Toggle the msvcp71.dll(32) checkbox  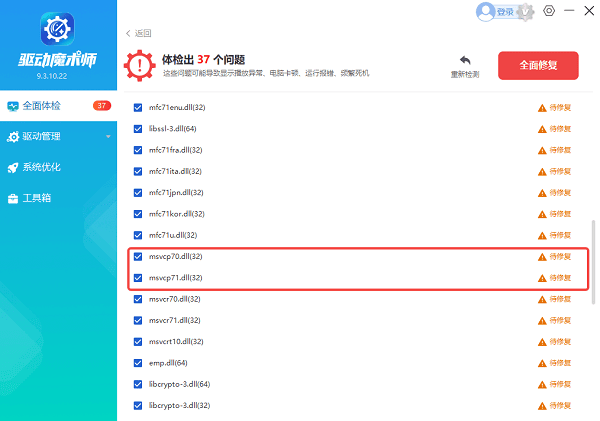pyautogui.click(x=138, y=278)
